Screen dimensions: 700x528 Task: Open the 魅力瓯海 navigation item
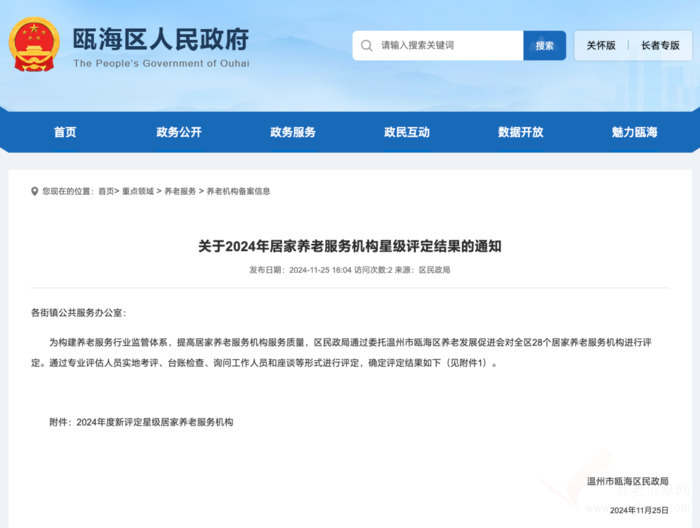click(x=635, y=132)
